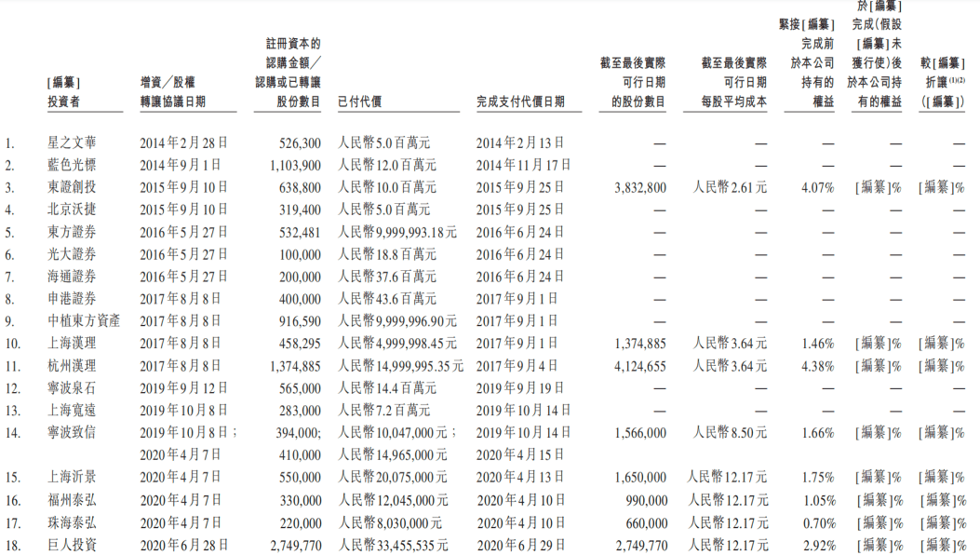Click the 已付代價 column header
This screenshot has height=555, width=980.
click(359, 102)
